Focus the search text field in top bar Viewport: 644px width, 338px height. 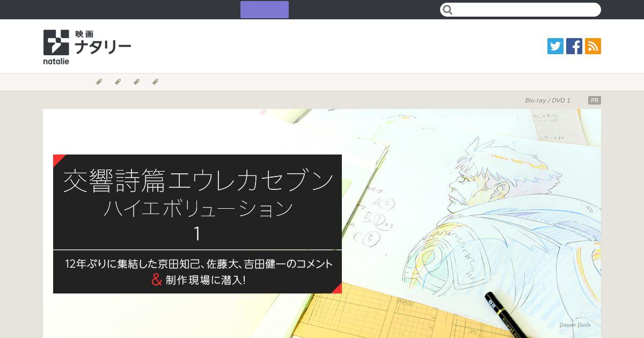[x=521, y=10]
